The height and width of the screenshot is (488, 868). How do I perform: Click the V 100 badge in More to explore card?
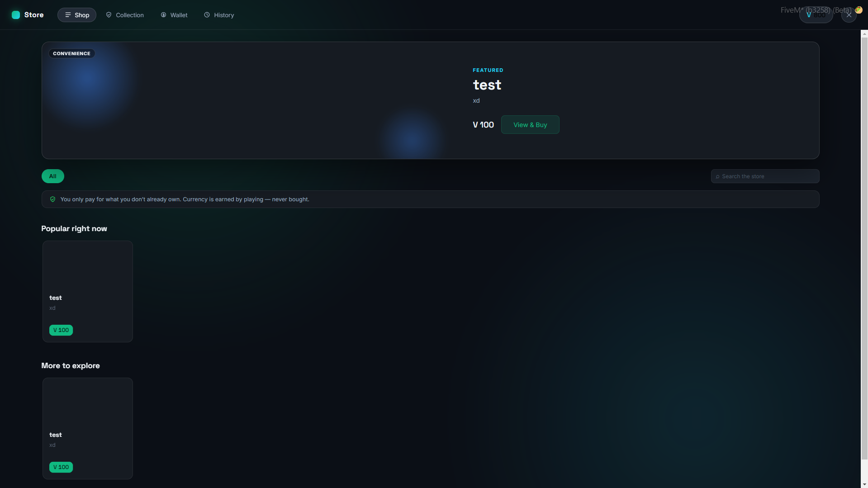[61, 467]
